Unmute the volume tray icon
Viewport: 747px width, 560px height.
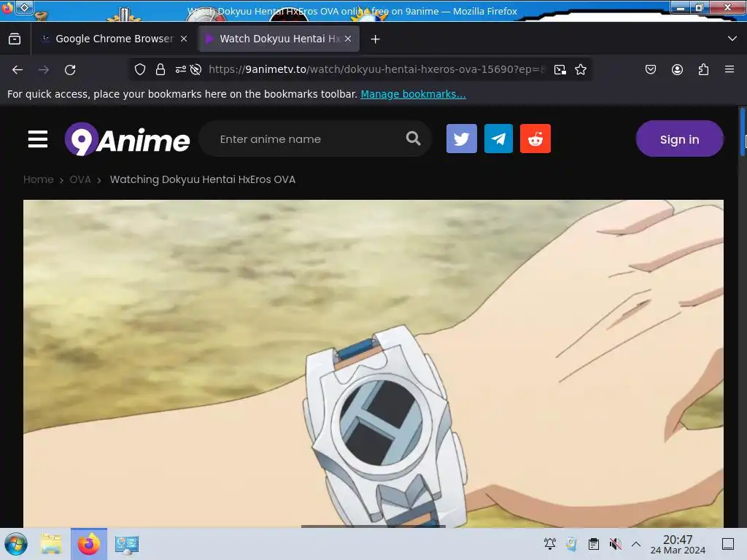pos(616,544)
